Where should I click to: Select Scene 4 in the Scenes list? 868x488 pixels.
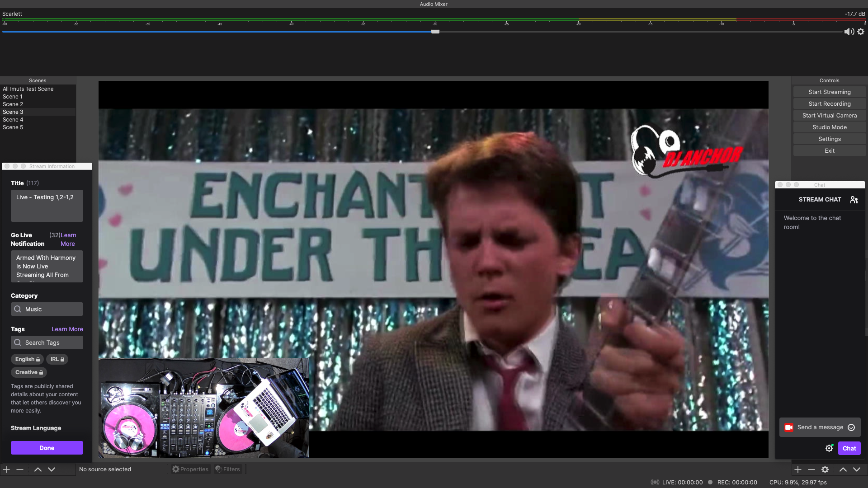(38, 120)
